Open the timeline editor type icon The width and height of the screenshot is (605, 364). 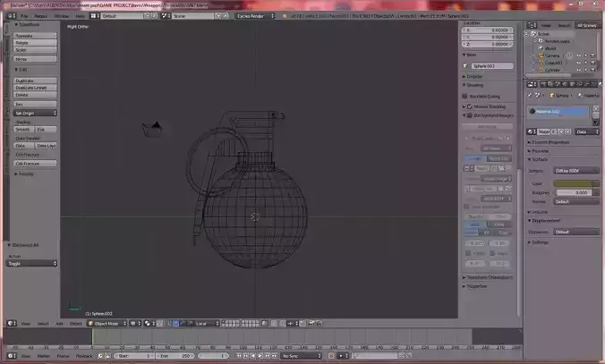coord(12,356)
